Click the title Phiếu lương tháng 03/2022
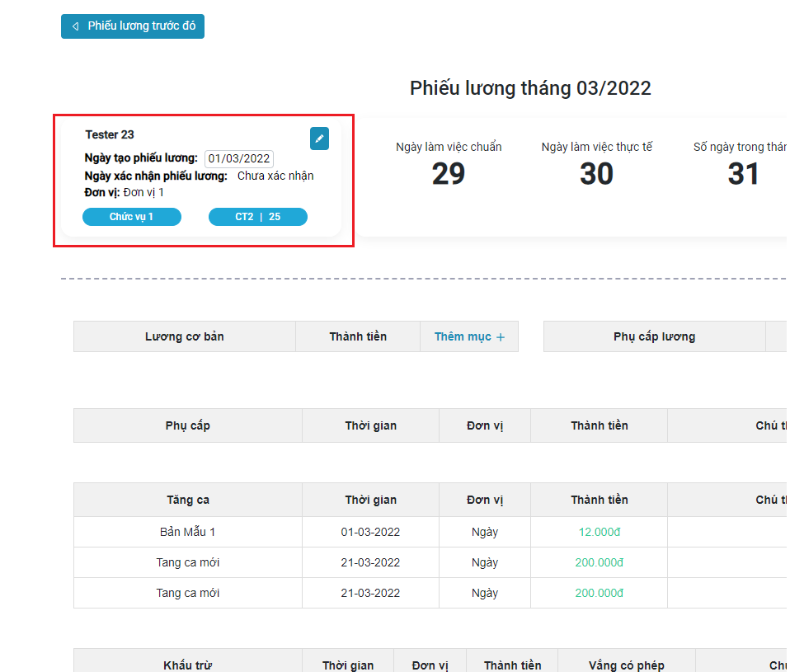The image size is (790, 672). pyautogui.click(x=530, y=88)
